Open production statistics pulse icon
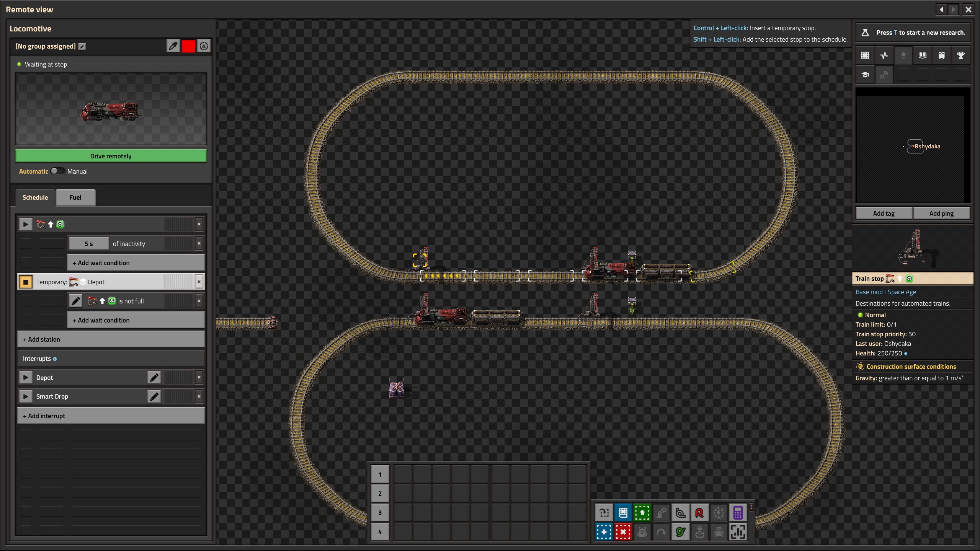 [884, 56]
